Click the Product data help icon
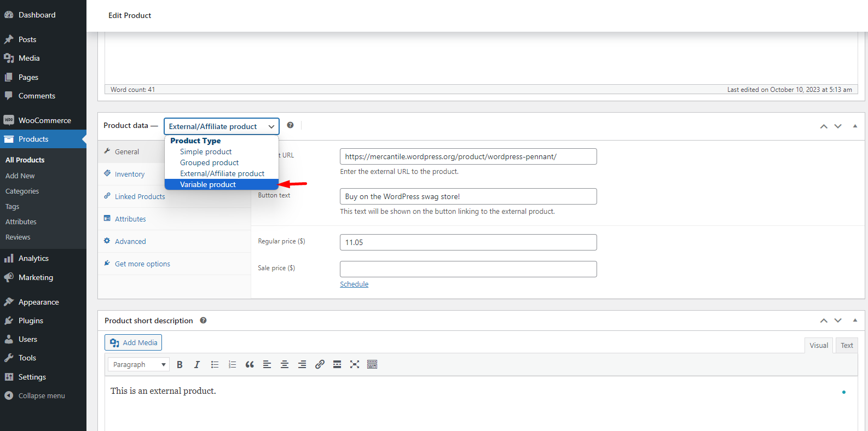 click(x=290, y=125)
